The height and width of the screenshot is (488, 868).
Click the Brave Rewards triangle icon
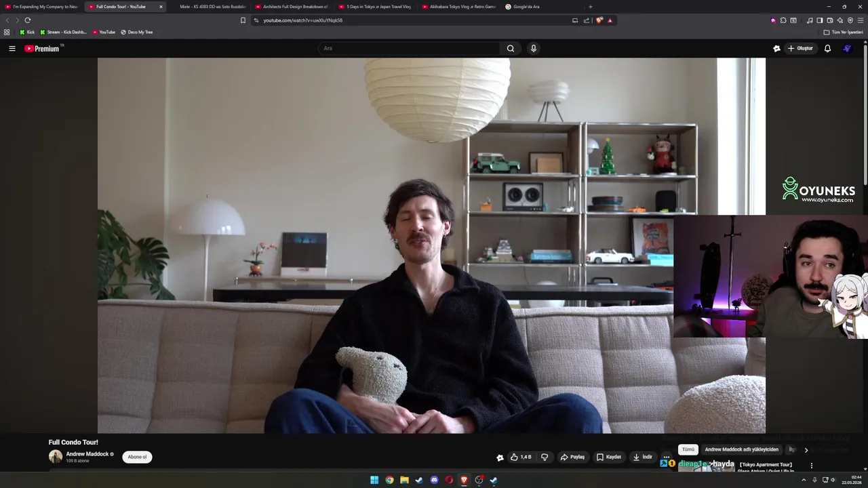(610, 20)
